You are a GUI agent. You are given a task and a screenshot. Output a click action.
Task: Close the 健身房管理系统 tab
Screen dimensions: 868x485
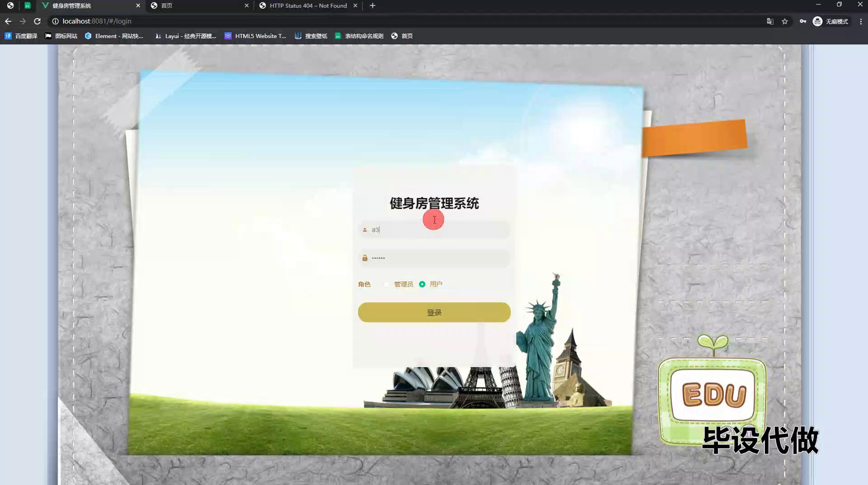[138, 5]
